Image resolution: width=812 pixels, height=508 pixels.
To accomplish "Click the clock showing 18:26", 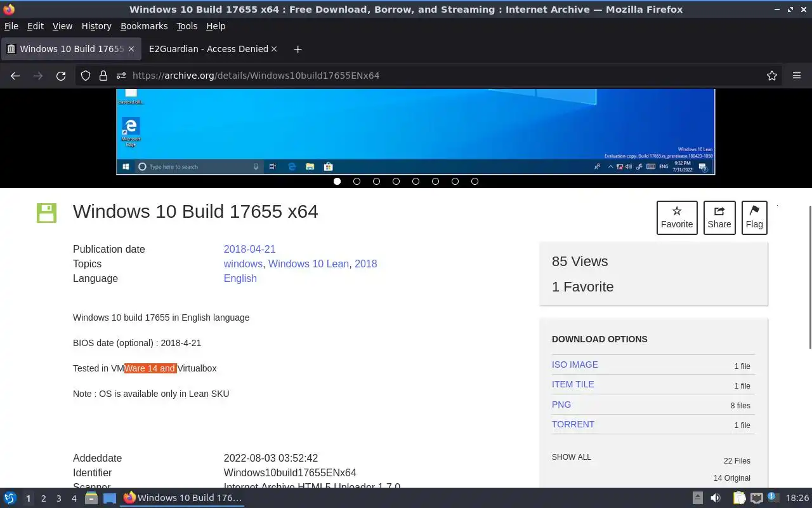I will (x=797, y=498).
